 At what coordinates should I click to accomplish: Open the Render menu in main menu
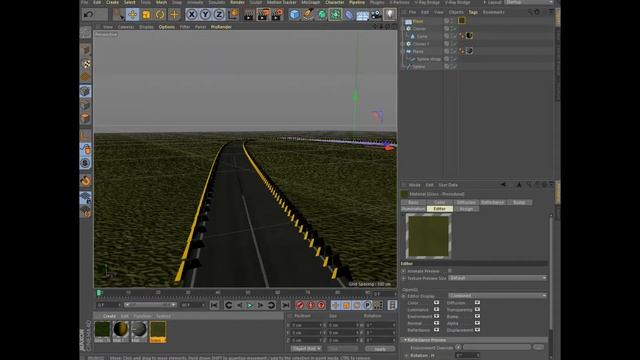click(237, 2)
